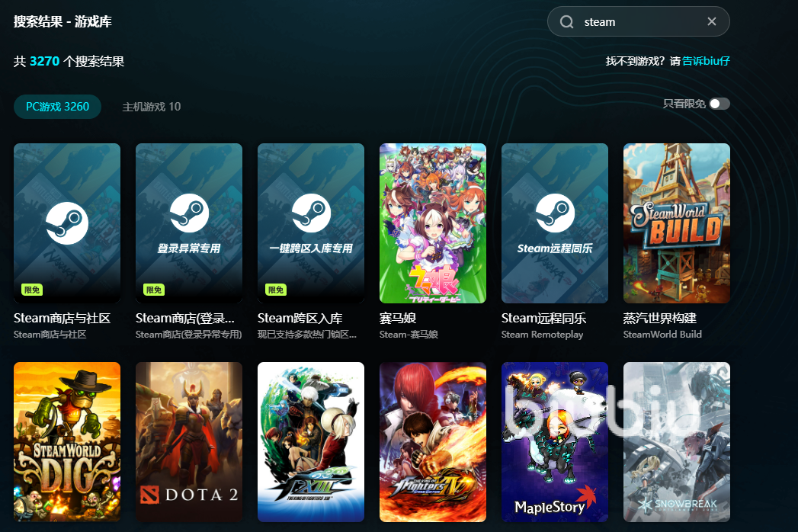The height and width of the screenshot is (532, 798).
Task: Open SteamWorld Build game cover
Action: click(x=677, y=223)
